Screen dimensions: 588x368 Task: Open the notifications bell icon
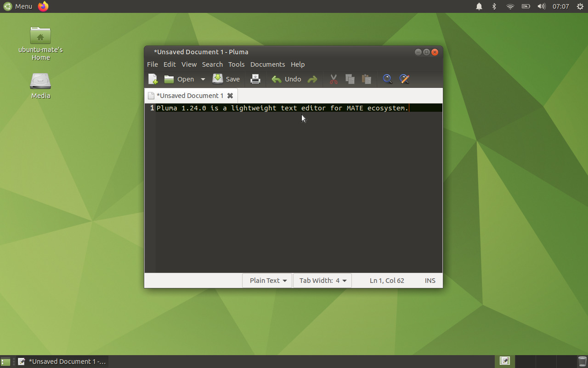click(479, 6)
